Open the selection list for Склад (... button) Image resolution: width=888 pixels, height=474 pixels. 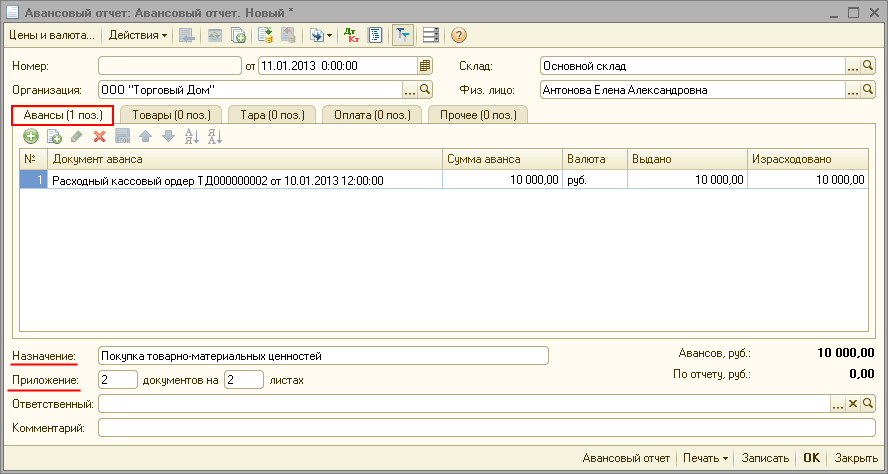[x=853, y=66]
